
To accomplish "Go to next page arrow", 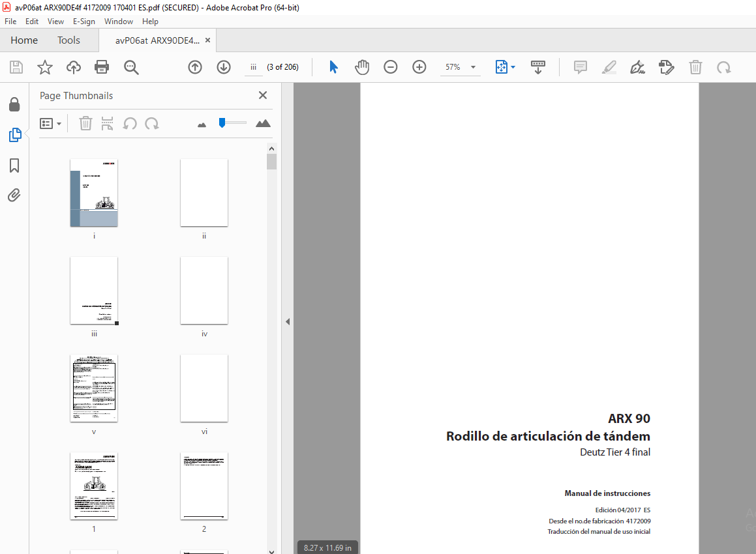I will (x=224, y=67).
